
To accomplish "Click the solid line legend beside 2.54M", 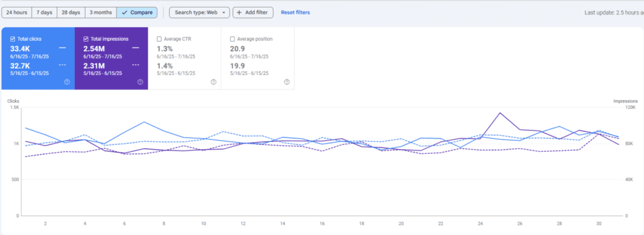I will (x=136, y=48).
